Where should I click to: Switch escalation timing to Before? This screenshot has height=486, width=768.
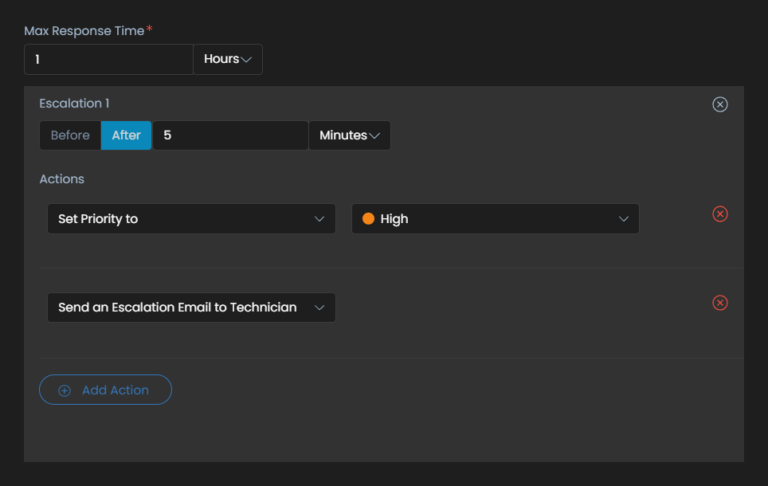point(70,135)
